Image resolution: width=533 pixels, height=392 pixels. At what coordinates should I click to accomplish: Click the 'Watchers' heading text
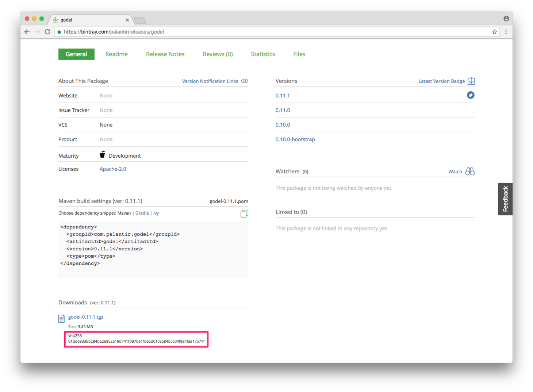[x=287, y=172]
